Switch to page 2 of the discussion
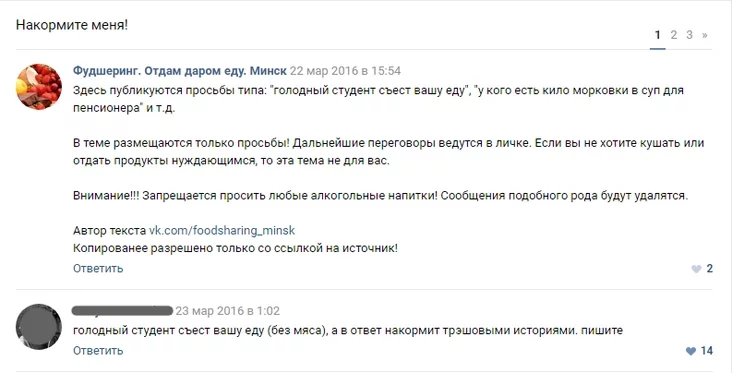Viewport: 732px width, 373px height. tap(674, 35)
